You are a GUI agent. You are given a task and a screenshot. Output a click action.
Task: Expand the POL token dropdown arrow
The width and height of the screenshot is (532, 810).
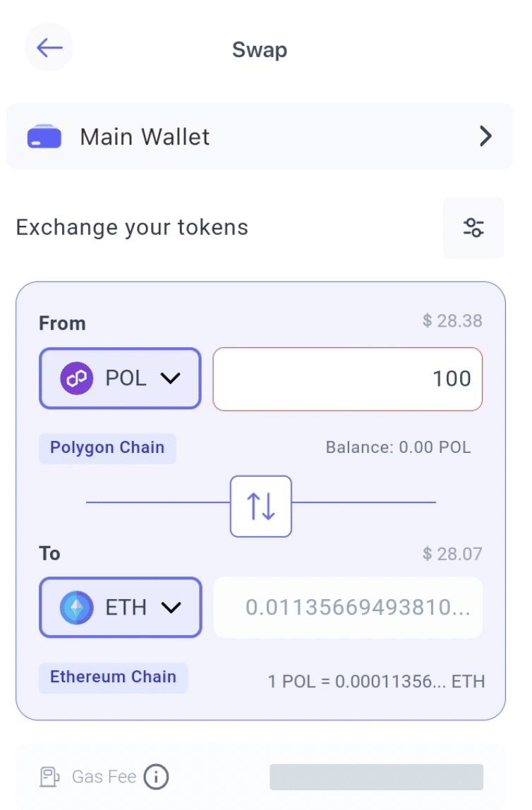[170, 378]
